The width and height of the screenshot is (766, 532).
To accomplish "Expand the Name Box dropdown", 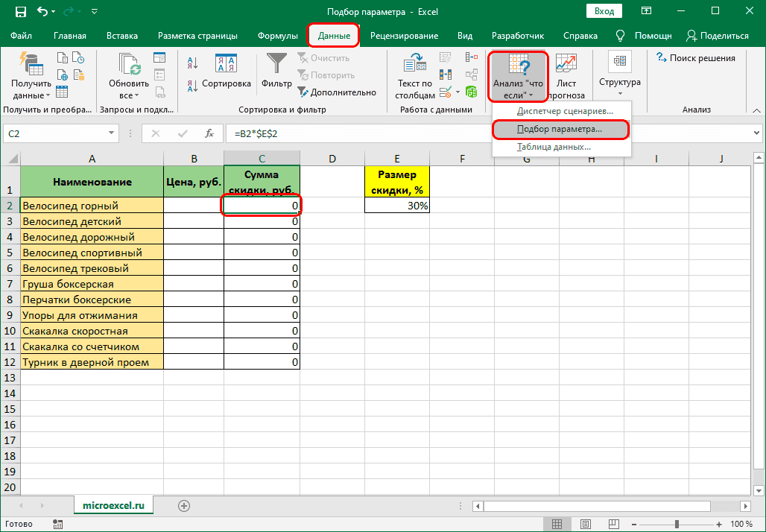I will pos(112,133).
